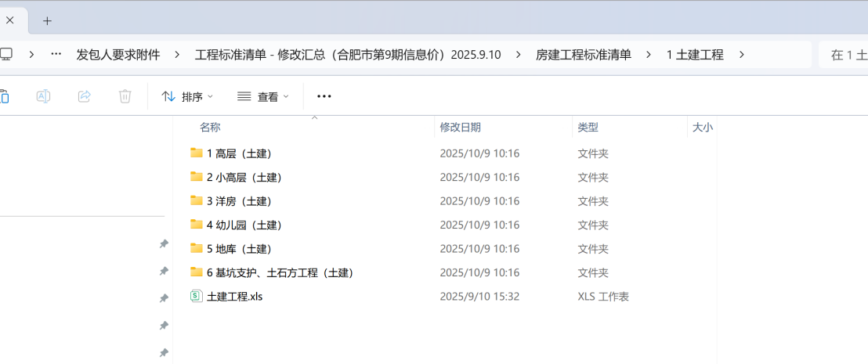868x364 pixels.
Task: Click the Rename icon in the toolbar
Action: point(44,96)
